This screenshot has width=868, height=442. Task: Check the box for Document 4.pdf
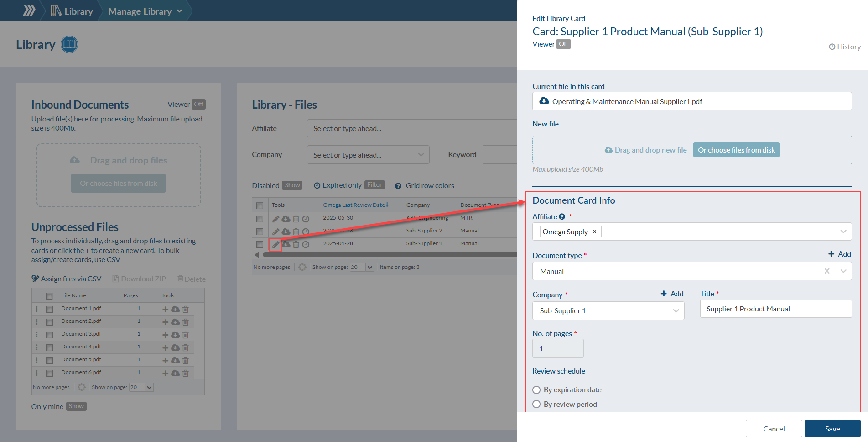[x=49, y=347]
